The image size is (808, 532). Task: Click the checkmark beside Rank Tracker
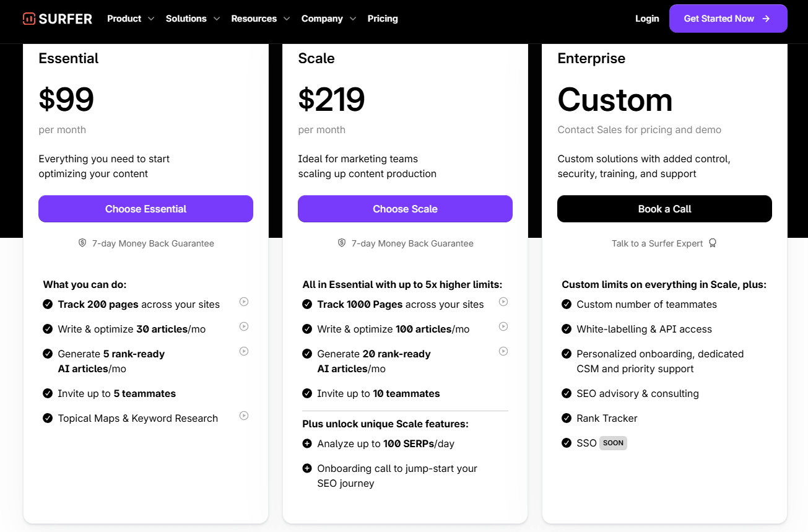pyautogui.click(x=567, y=418)
